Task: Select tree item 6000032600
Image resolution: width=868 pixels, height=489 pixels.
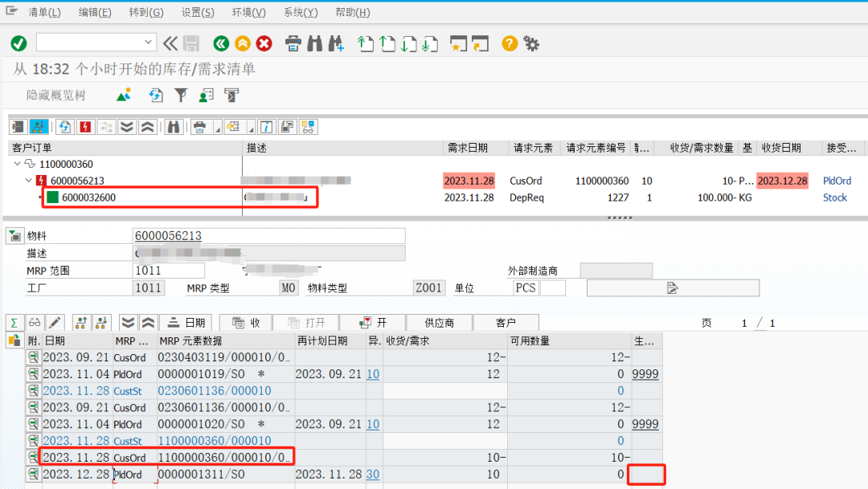Action: coord(88,198)
